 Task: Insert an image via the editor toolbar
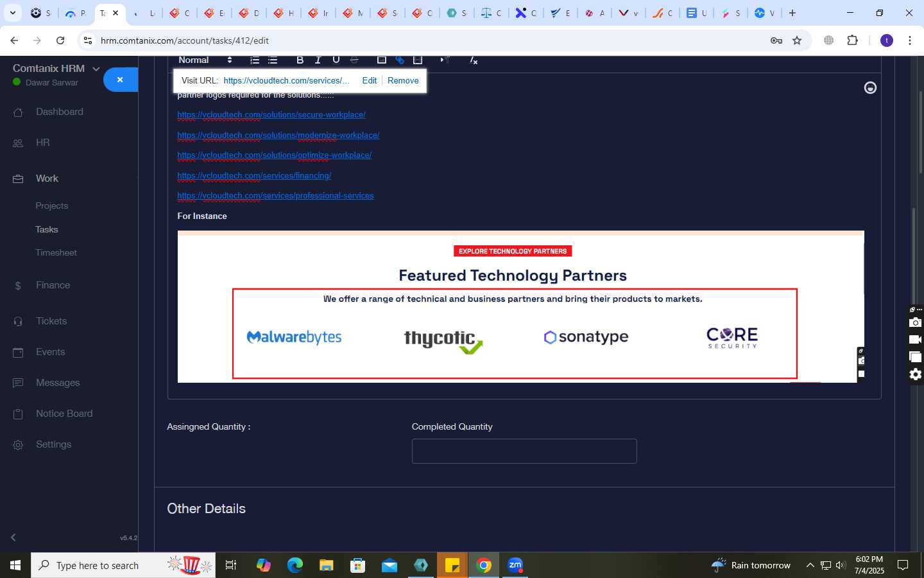(x=382, y=60)
